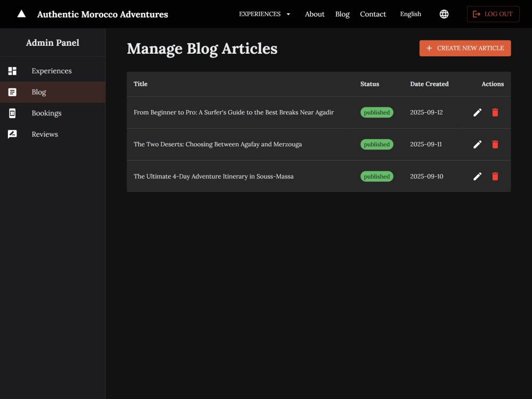Click the Two Deserts Agafay and Merzouga title

pyautogui.click(x=218, y=144)
